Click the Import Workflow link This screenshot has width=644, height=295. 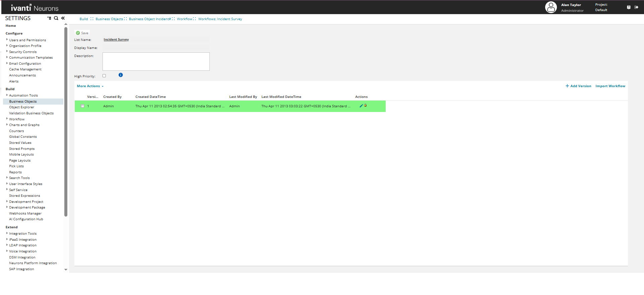tap(610, 86)
